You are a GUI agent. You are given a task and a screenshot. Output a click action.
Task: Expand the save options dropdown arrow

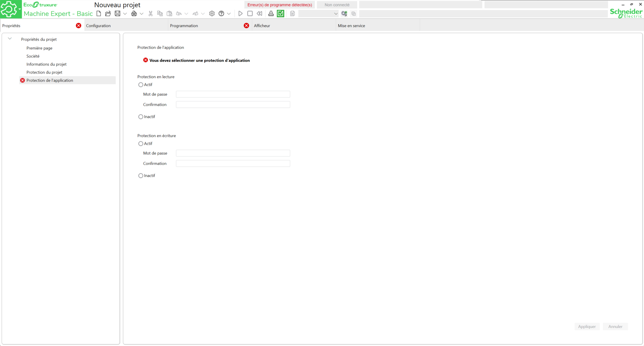pyautogui.click(x=125, y=14)
